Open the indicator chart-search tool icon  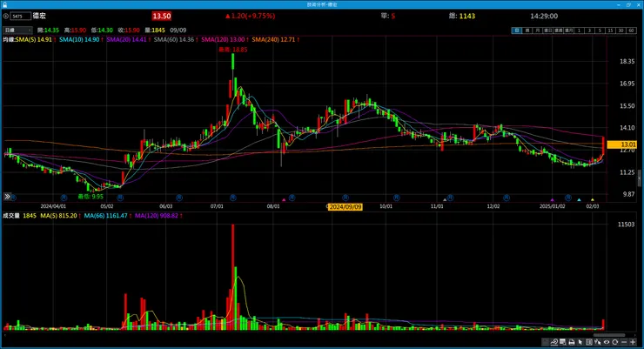(x=554, y=342)
